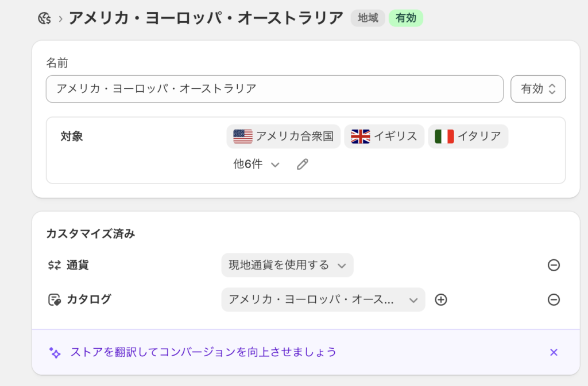Click the 地域 badge beside page title
The width and height of the screenshot is (588, 386).
(x=368, y=18)
